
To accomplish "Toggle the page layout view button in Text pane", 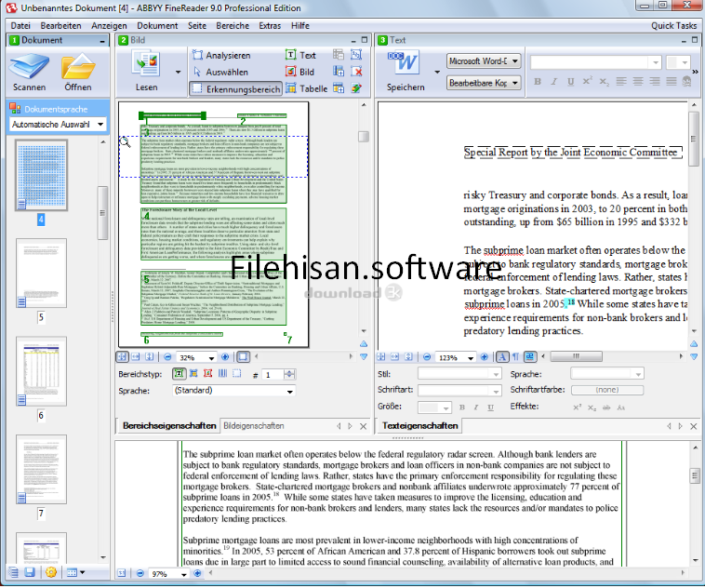I will [x=530, y=356].
